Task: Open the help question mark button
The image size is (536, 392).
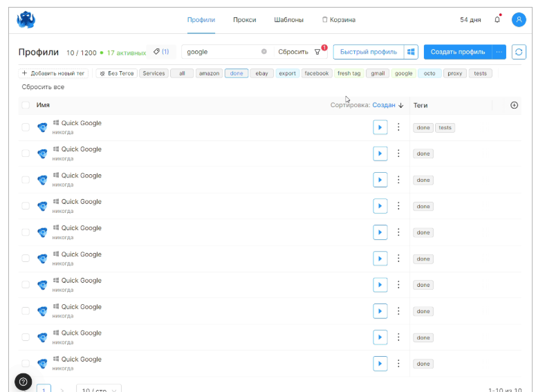Action: point(24,382)
